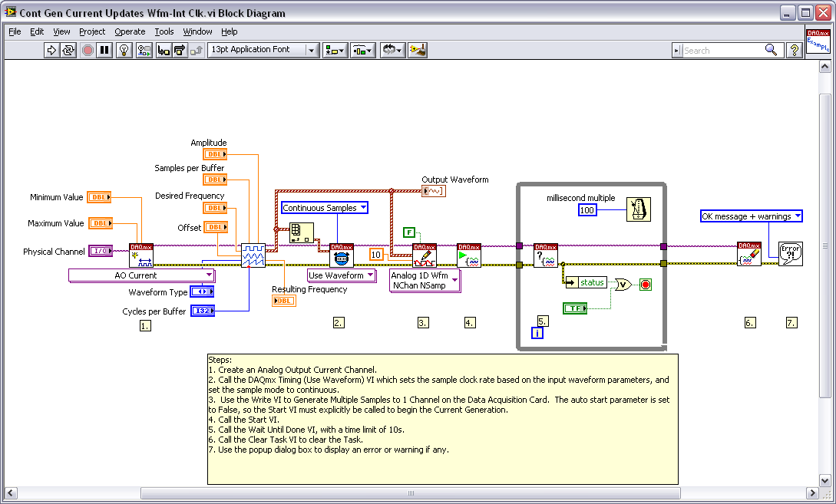
Task: Click the Pause button in toolbar
Action: [x=105, y=50]
